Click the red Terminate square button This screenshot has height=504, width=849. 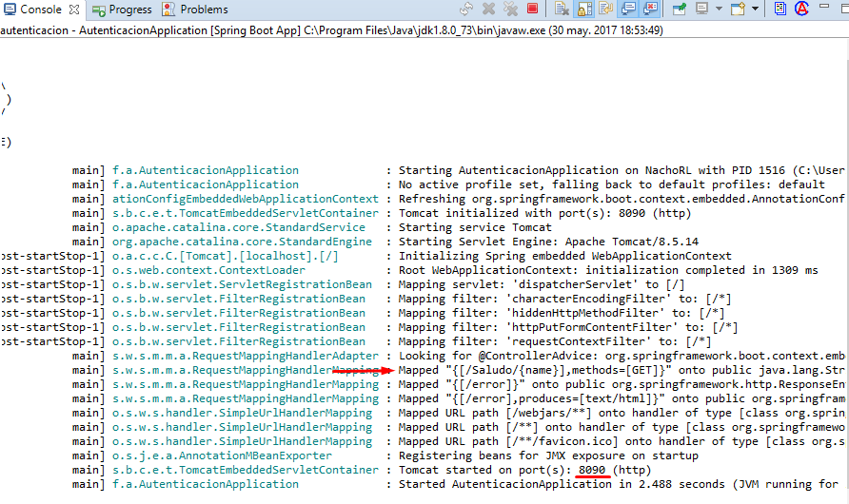(x=533, y=10)
